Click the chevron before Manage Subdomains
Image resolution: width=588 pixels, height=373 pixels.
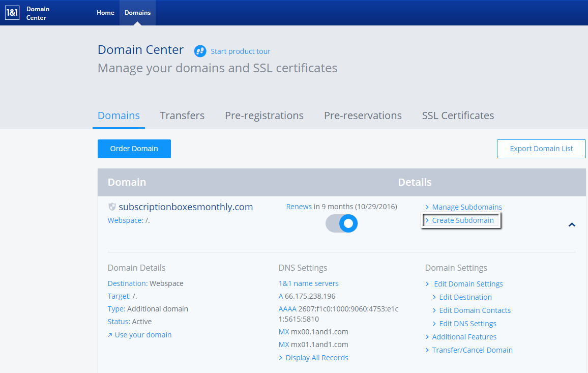[427, 207]
